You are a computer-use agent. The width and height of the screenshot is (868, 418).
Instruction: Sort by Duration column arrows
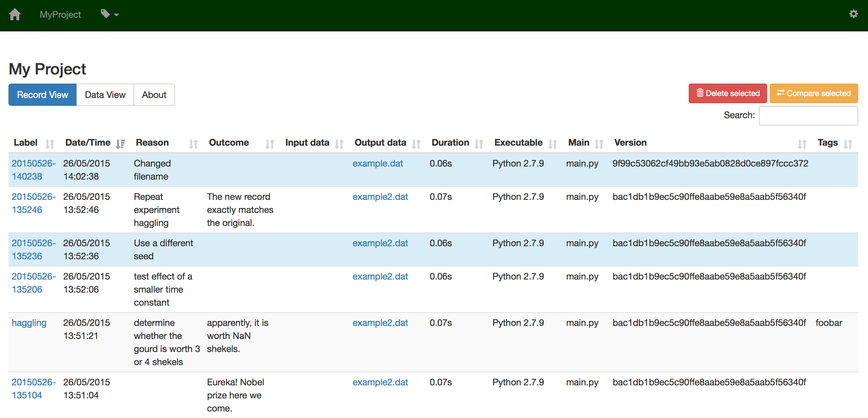pos(479,144)
